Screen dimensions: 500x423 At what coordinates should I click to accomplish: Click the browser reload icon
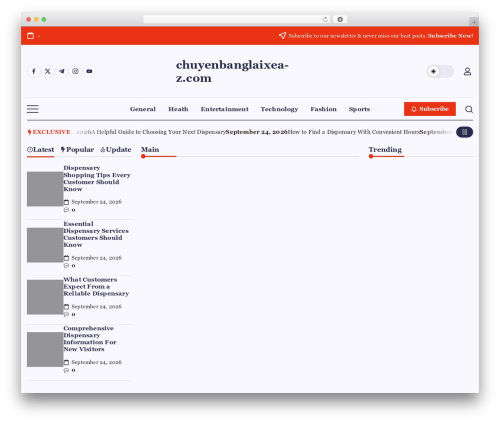pyautogui.click(x=325, y=20)
